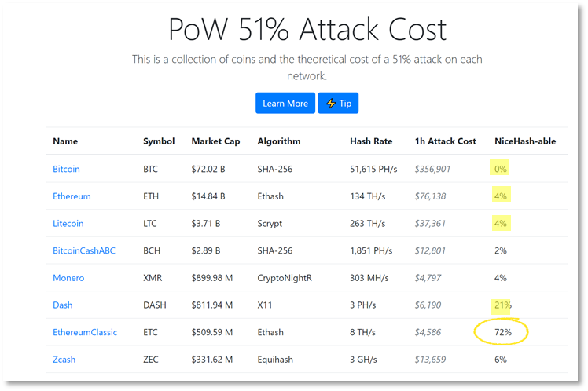Open the Dash coin link
The height and width of the screenshot is (391, 588).
(x=63, y=305)
